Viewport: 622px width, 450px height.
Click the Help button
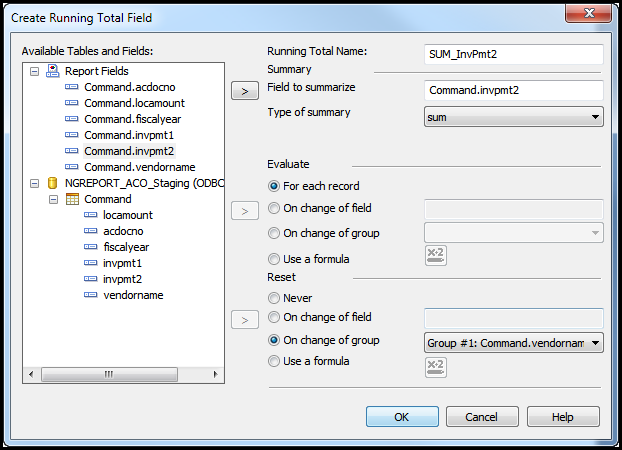(562, 417)
